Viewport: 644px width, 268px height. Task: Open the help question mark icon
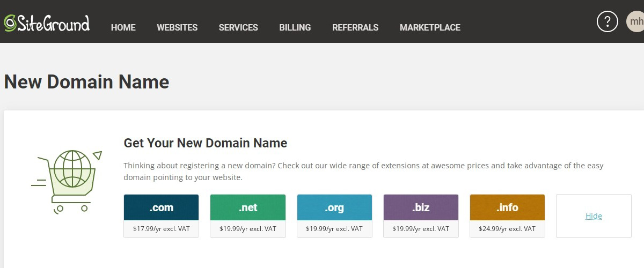coord(608,21)
